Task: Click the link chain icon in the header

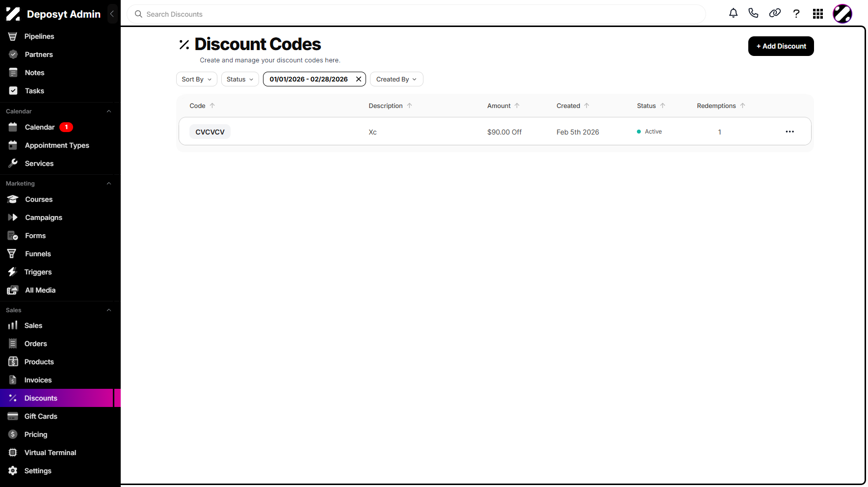Action: click(775, 14)
